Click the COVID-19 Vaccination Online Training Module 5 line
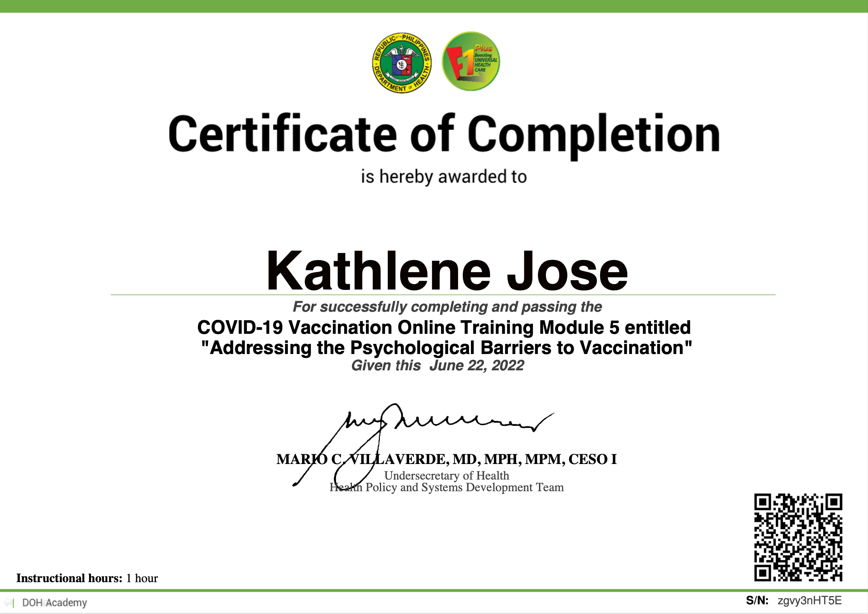The height and width of the screenshot is (614, 868). coord(444,328)
